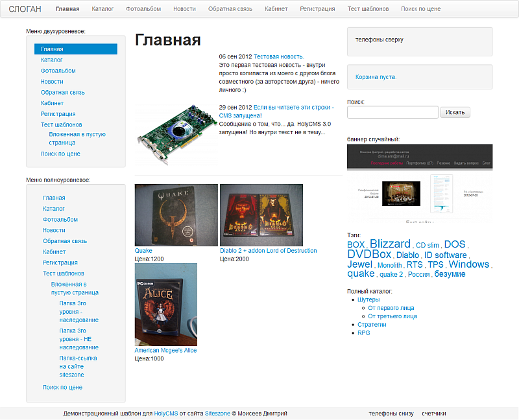Screen dimensions: 519x420
Task: Open American Mcgee's Alice title link
Action: point(165,350)
